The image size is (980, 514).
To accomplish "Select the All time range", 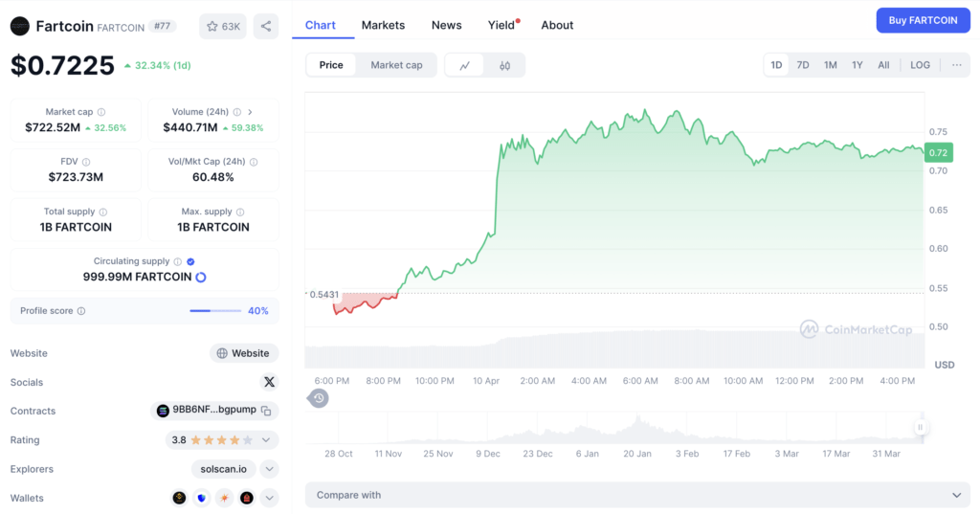I will click(883, 65).
